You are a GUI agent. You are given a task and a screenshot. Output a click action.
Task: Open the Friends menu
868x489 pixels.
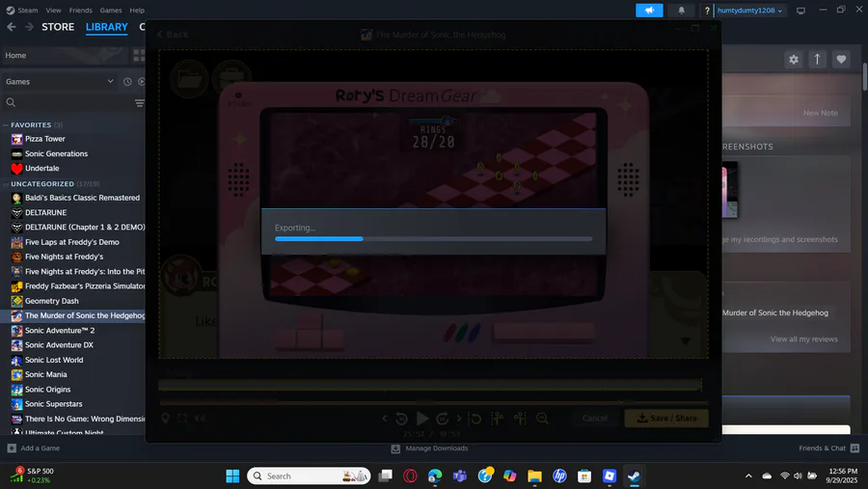[x=80, y=10]
